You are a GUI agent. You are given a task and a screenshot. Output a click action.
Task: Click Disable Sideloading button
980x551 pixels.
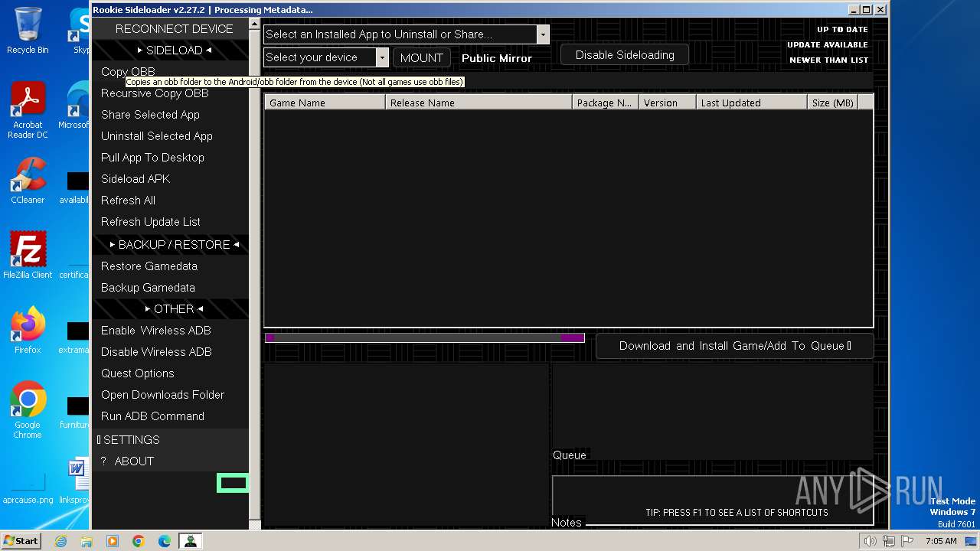pyautogui.click(x=625, y=55)
